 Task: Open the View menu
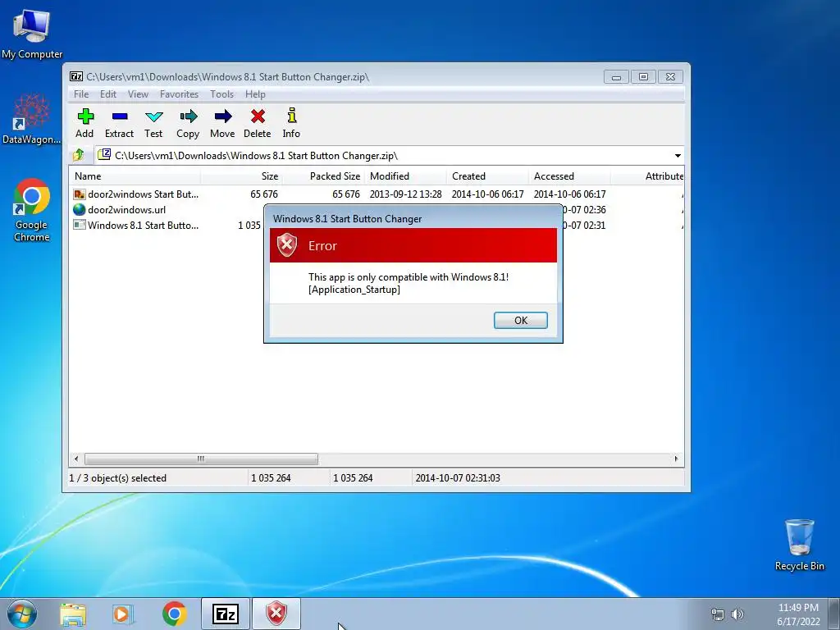coord(138,94)
